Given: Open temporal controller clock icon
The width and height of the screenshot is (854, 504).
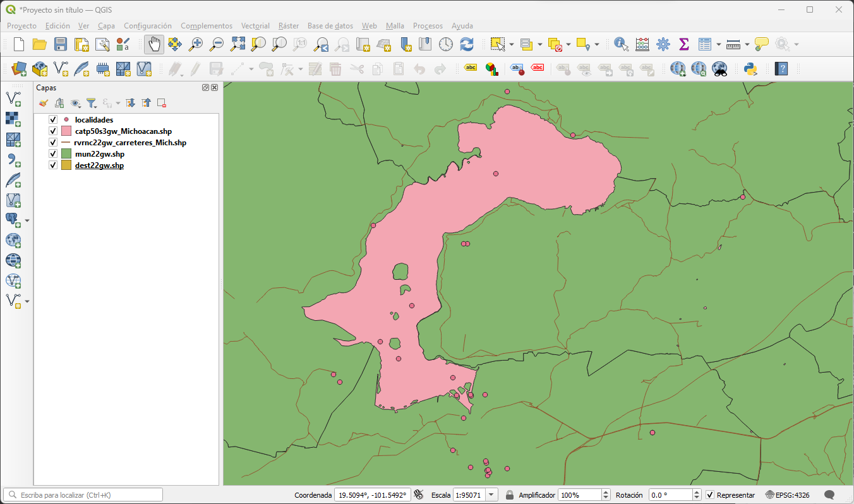Looking at the screenshot, I should click(446, 44).
